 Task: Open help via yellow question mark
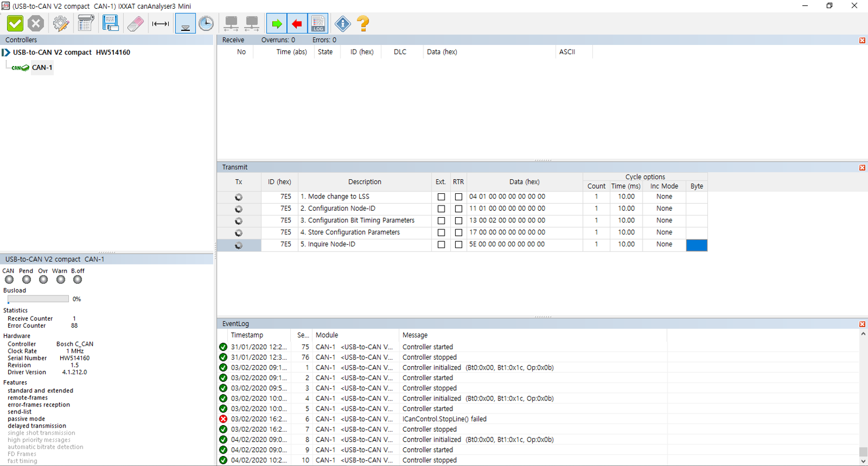pos(363,23)
